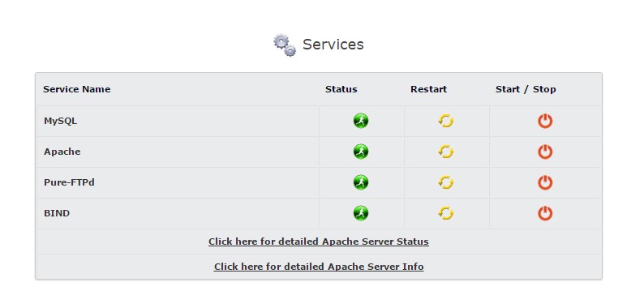The height and width of the screenshot is (295, 644).
Task: Click the Services page title
Action: pos(333,45)
